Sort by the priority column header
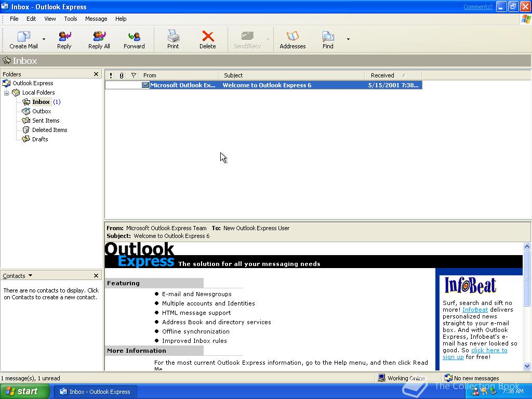Image resolution: width=532 pixels, height=399 pixels. [111, 75]
